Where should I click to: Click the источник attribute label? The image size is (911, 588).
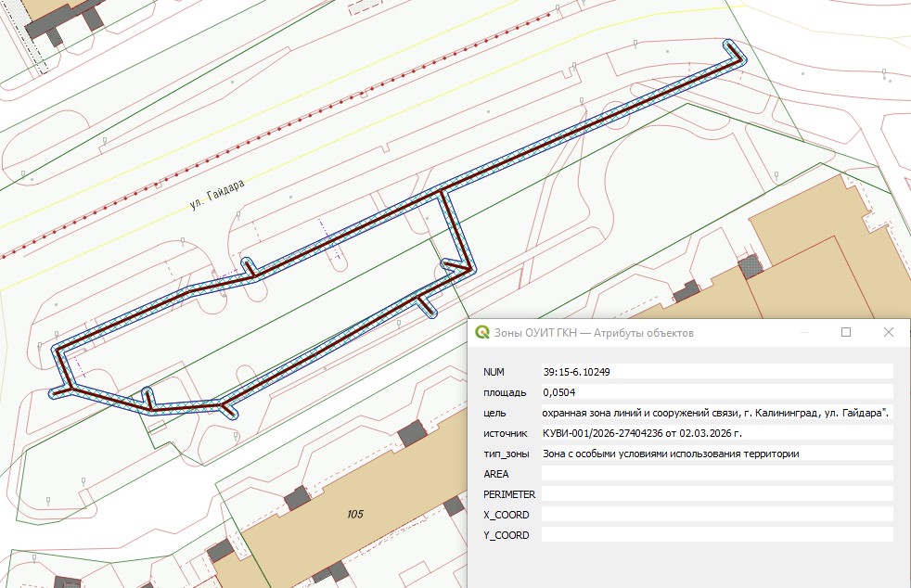(505, 433)
